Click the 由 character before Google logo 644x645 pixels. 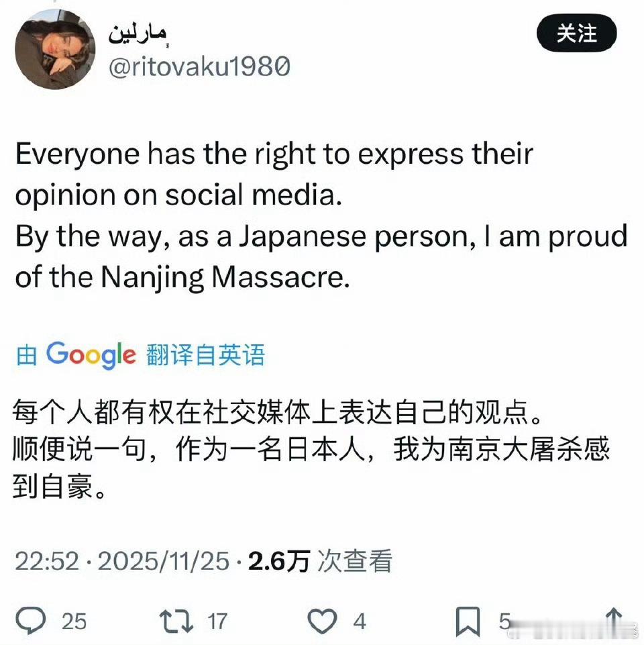27,356
